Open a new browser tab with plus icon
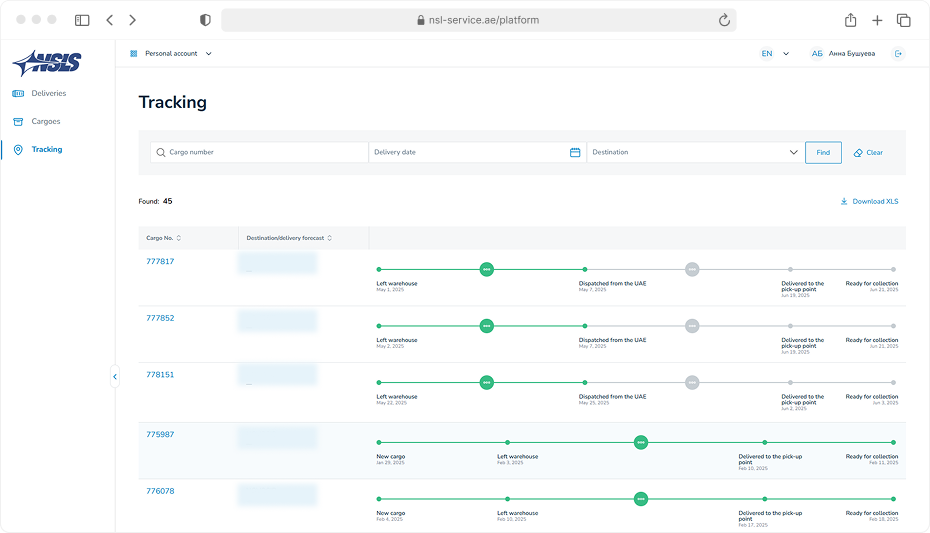930x533 pixels. [877, 20]
